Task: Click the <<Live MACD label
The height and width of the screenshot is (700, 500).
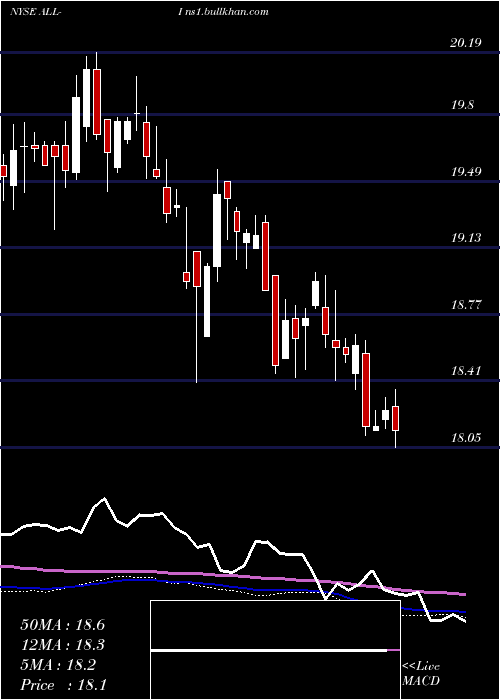Action: pos(421,673)
